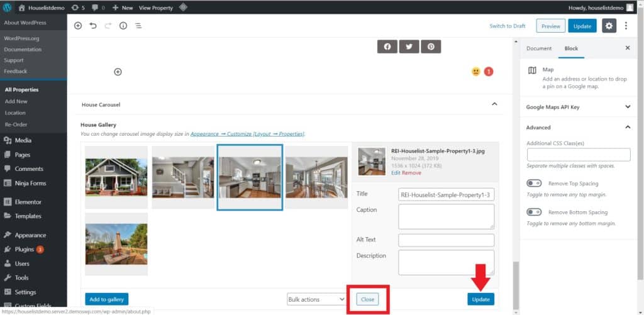Switch to the Block tab
644x315 pixels.
click(x=571, y=48)
